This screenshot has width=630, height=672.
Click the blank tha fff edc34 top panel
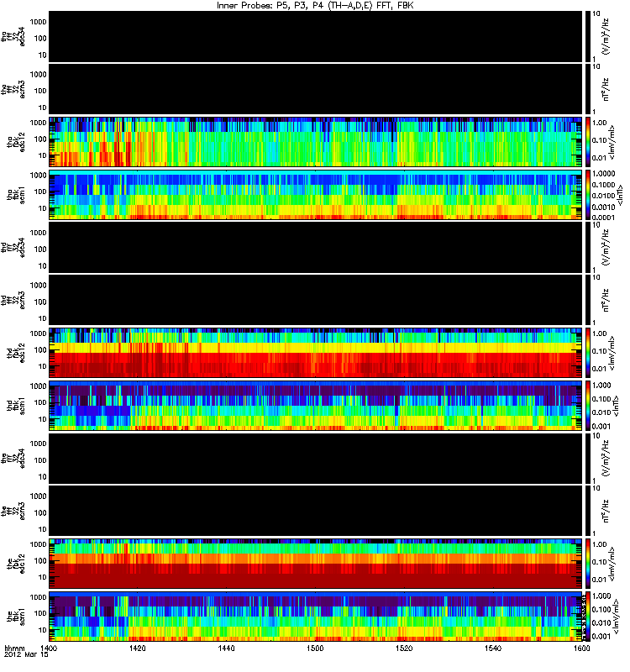click(315, 36)
